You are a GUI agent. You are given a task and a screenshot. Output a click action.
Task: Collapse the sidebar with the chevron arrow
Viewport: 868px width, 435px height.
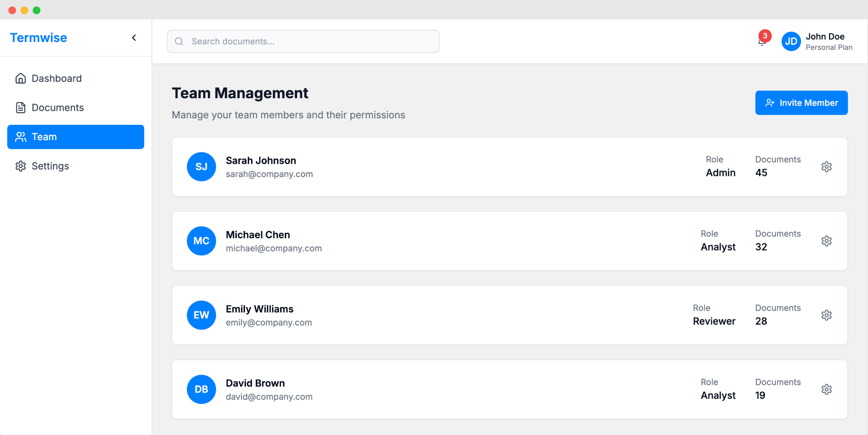click(134, 38)
